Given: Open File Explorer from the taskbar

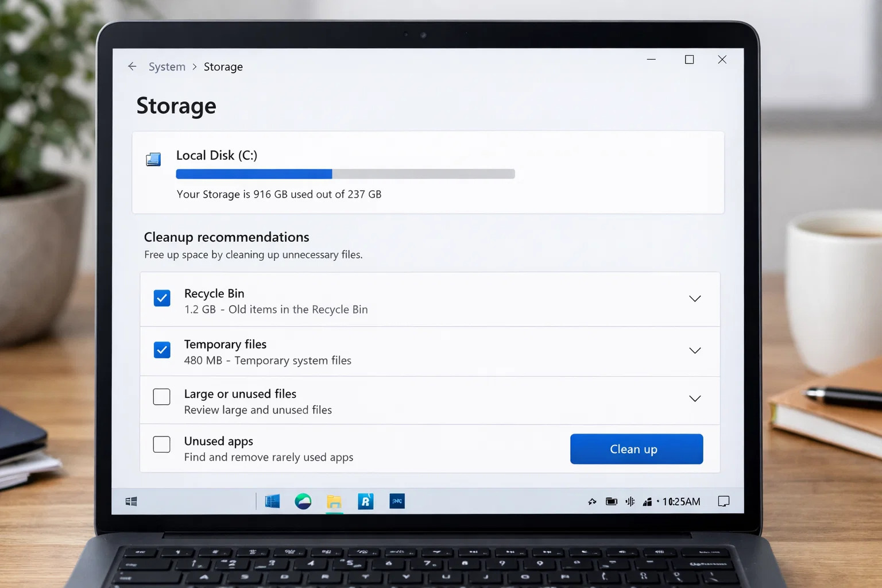Looking at the screenshot, I should click(x=334, y=502).
